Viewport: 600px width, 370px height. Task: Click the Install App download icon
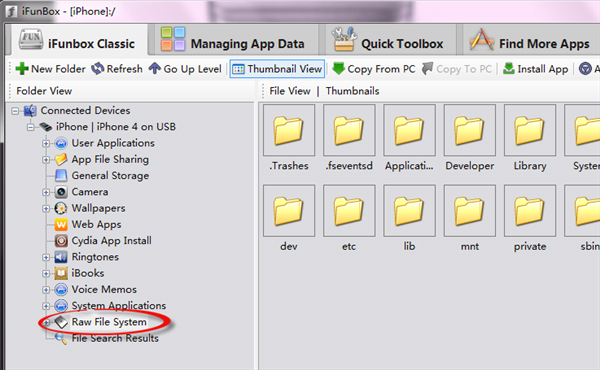pos(509,69)
